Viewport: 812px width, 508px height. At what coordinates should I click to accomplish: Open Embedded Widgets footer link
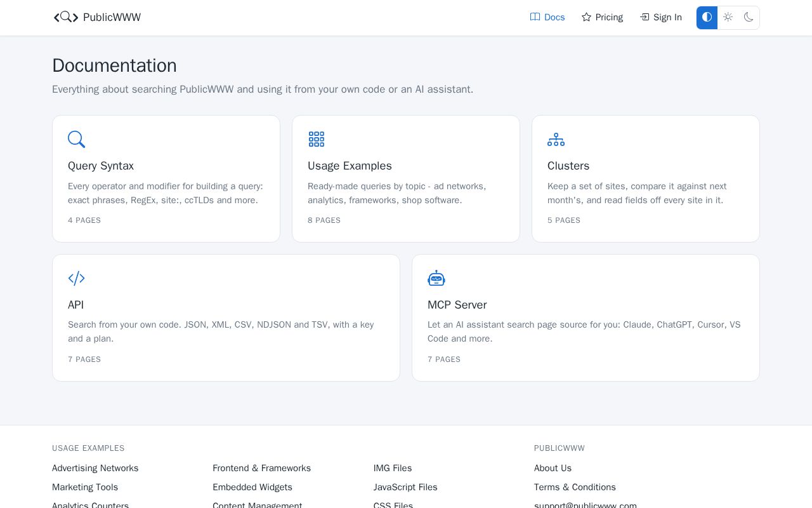tap(252, 487)
